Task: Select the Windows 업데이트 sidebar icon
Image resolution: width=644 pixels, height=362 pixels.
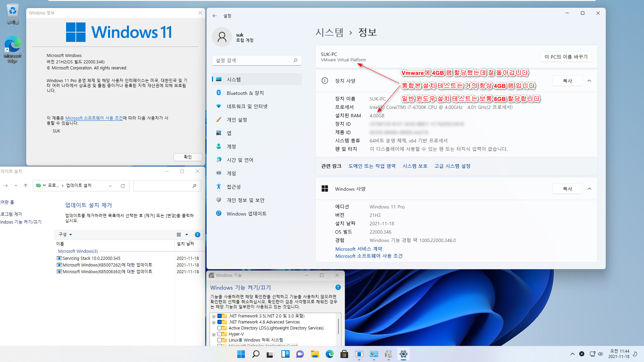Action: [219, 213]
